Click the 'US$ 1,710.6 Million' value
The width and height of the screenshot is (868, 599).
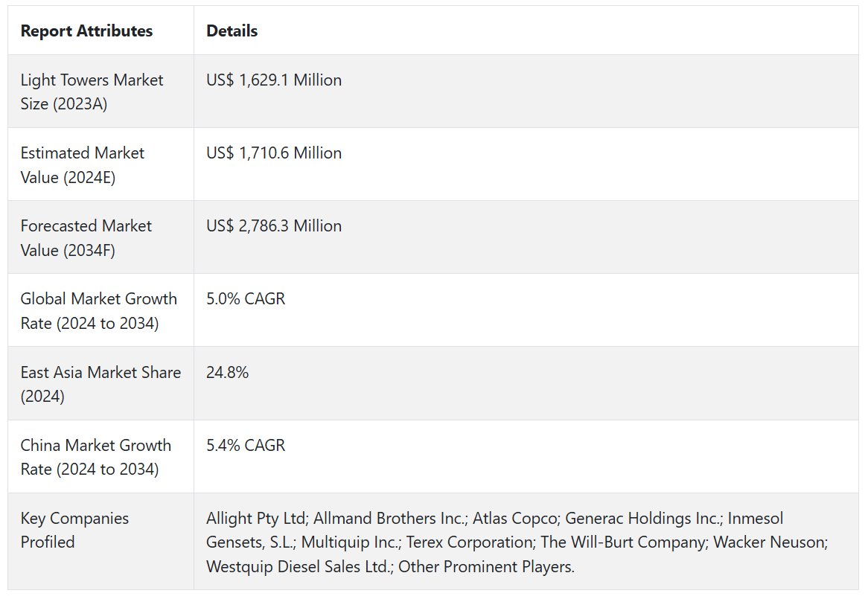coord(274,153)
